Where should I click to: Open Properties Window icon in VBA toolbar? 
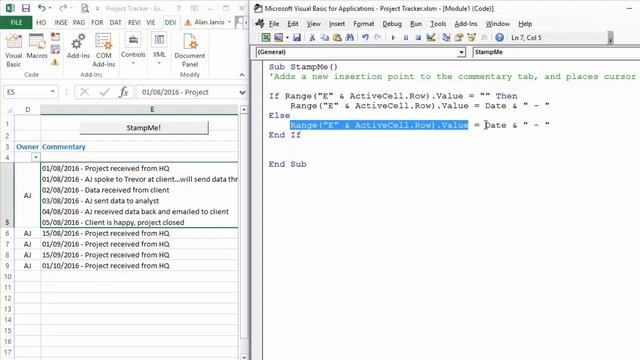click(459, 38)
